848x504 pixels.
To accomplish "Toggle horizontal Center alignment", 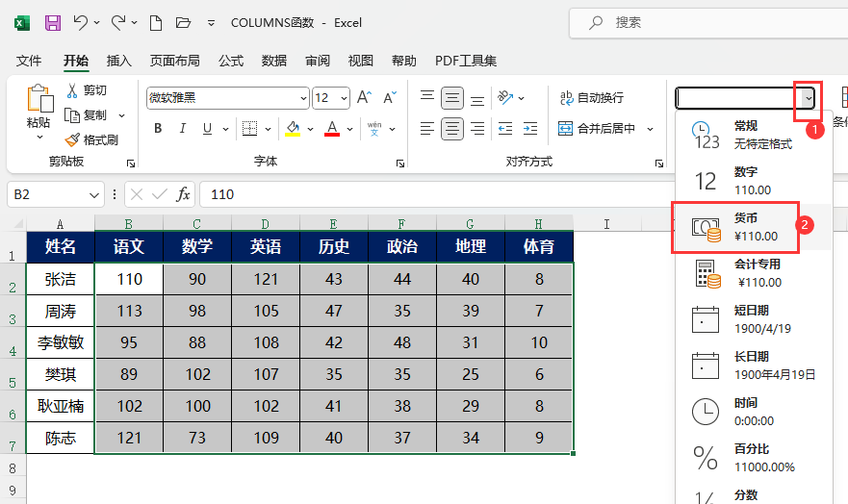I will 452,129.
